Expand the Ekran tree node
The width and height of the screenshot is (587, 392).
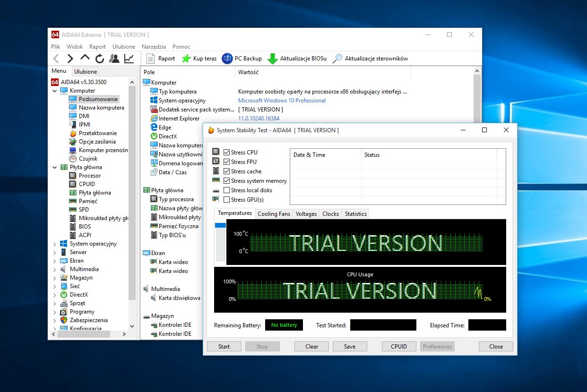point(55,261)
